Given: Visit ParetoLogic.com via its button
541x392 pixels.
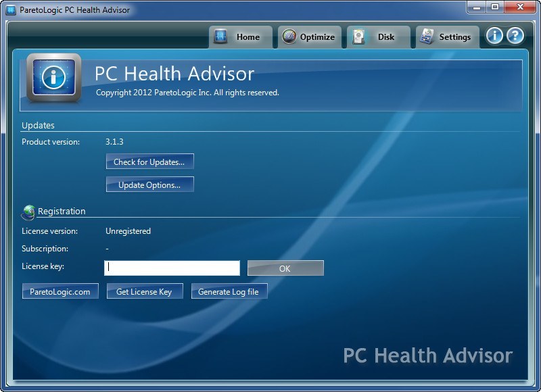Looking at the screenshot, I should (x=60, y=291).
